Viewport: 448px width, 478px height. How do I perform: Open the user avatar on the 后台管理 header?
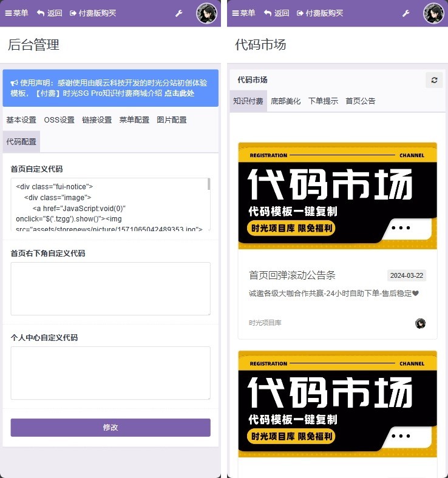pos(206,13)
